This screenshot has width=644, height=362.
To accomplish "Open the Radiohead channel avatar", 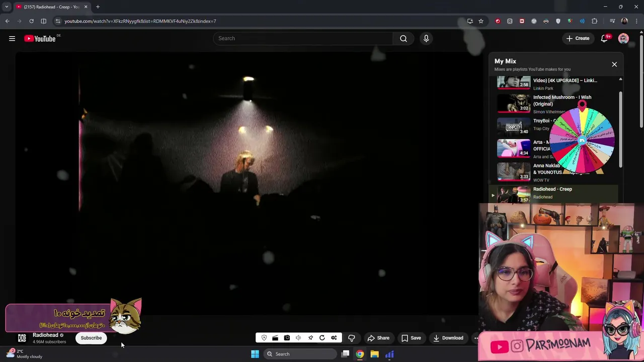I will [22, 338].
